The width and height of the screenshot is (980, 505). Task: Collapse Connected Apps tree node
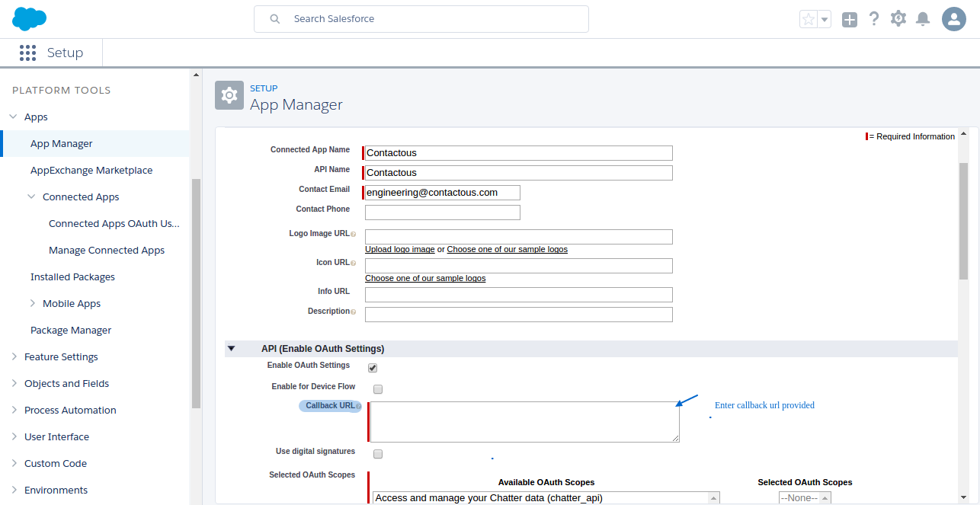point(31,197)
